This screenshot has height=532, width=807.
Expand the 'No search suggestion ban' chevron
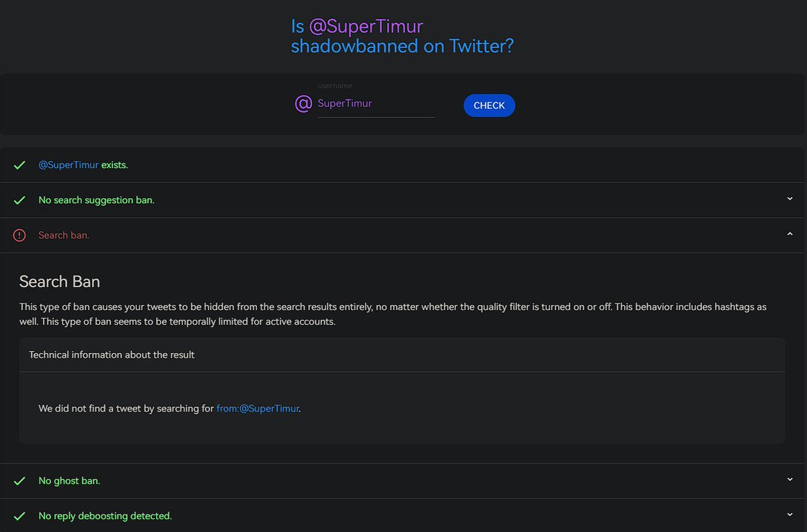[790, 199]
